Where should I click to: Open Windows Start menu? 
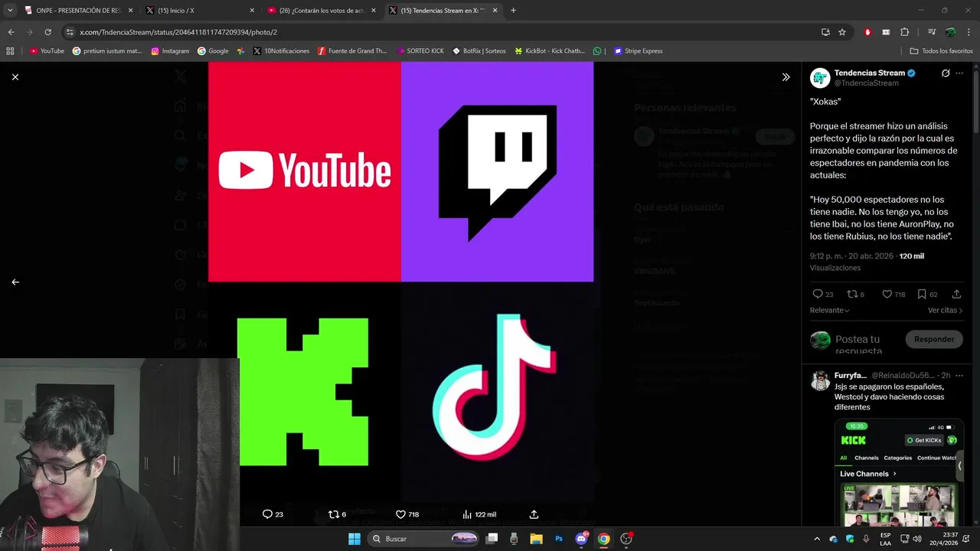tap(354, 539)
